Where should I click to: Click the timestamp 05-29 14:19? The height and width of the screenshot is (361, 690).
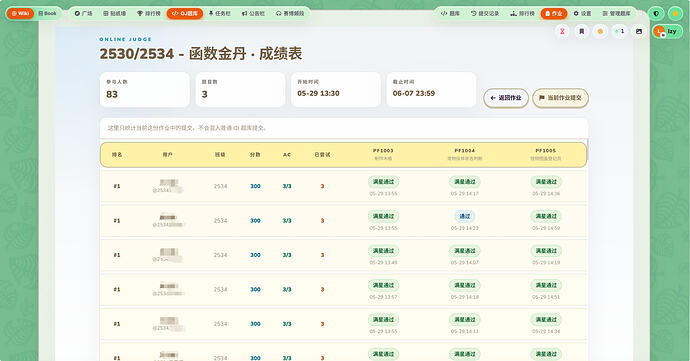546,263
